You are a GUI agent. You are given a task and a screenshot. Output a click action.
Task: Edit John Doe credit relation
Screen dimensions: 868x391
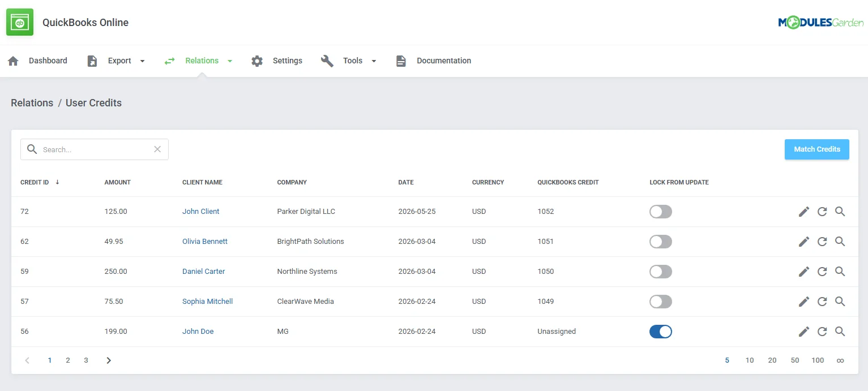pyautogui.click(x=804, y=332)
